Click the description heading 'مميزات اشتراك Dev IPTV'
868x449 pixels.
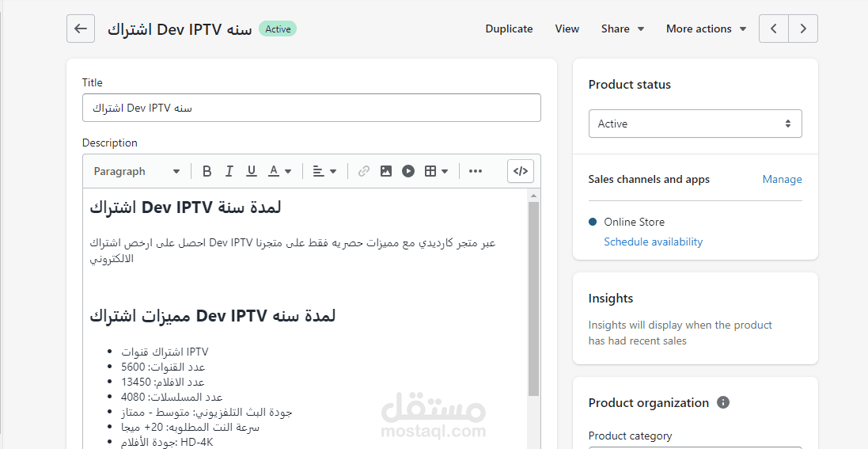[x=213, y=316]
